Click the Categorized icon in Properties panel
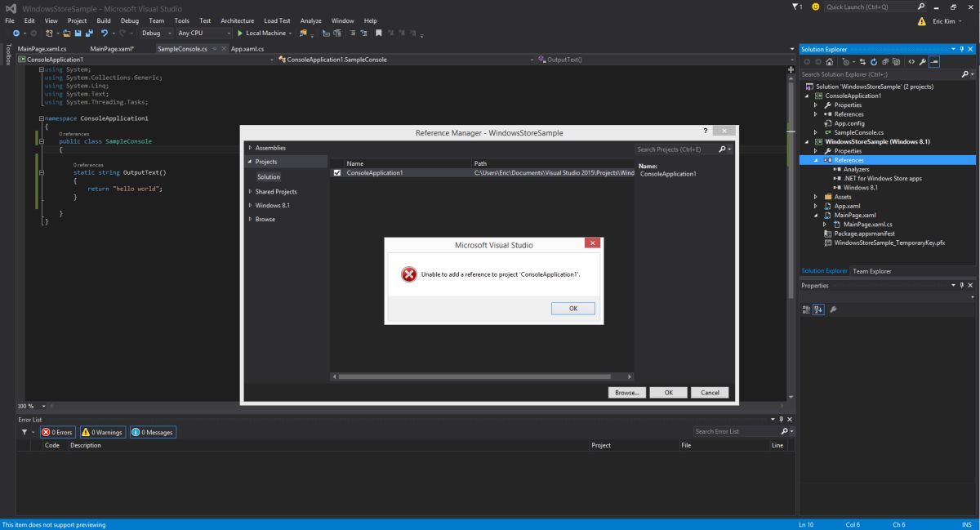This screenshot has width=980, height=530. click(807, 310)
